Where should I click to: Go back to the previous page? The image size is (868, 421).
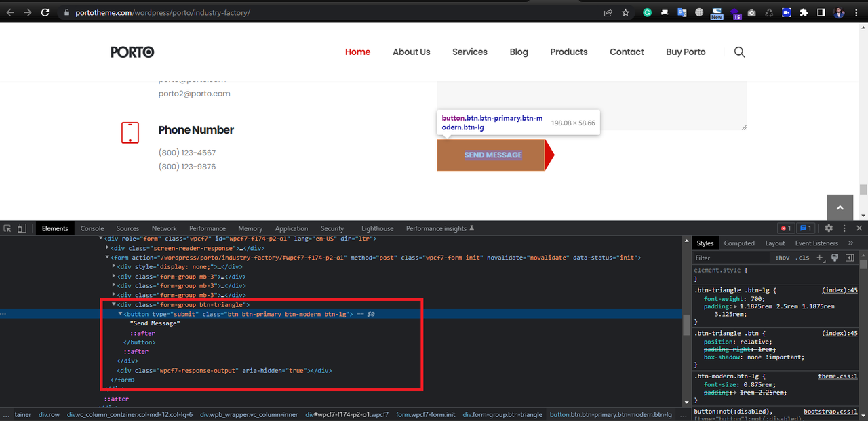9,12
